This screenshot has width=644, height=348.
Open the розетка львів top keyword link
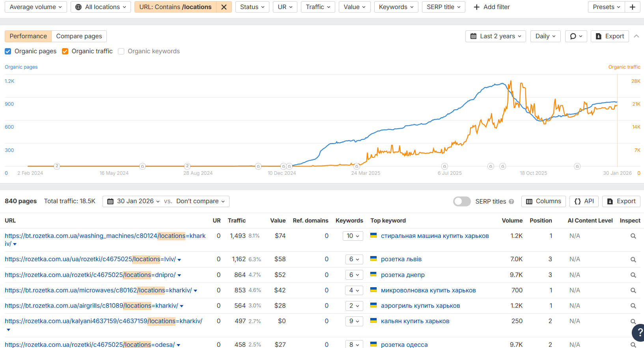[401, 259]
